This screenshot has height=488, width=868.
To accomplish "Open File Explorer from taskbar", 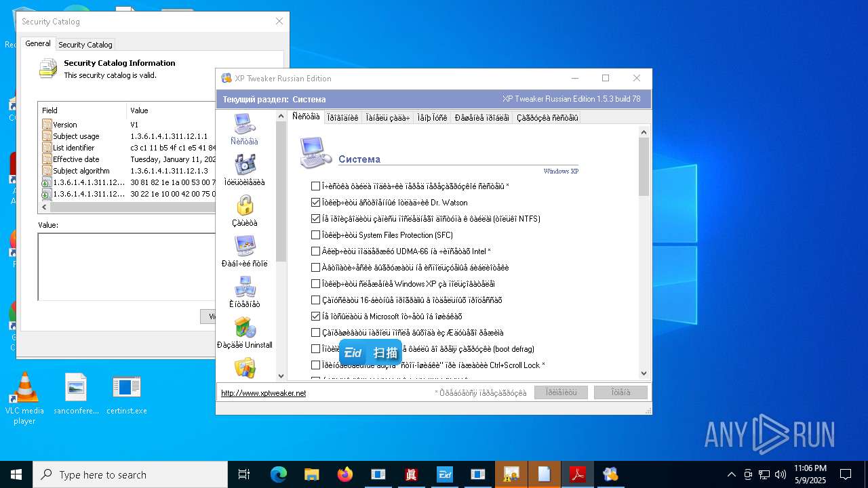I will click(x=311, y=474).
